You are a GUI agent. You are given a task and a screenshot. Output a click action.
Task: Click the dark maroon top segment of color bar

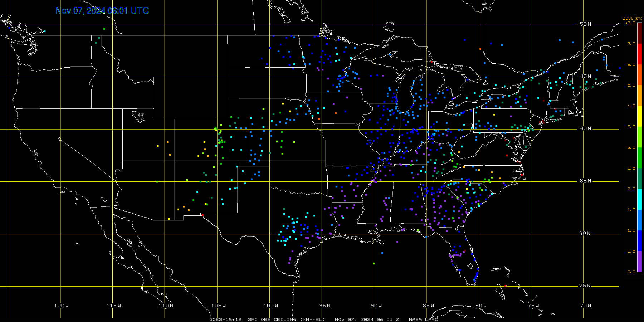pyautogui.click(x=640, y=33)
